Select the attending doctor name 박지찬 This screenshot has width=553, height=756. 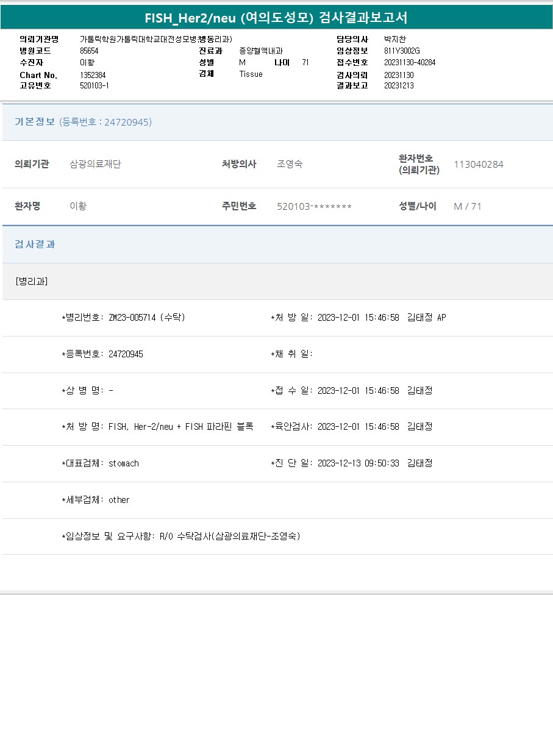pos(395,40)
